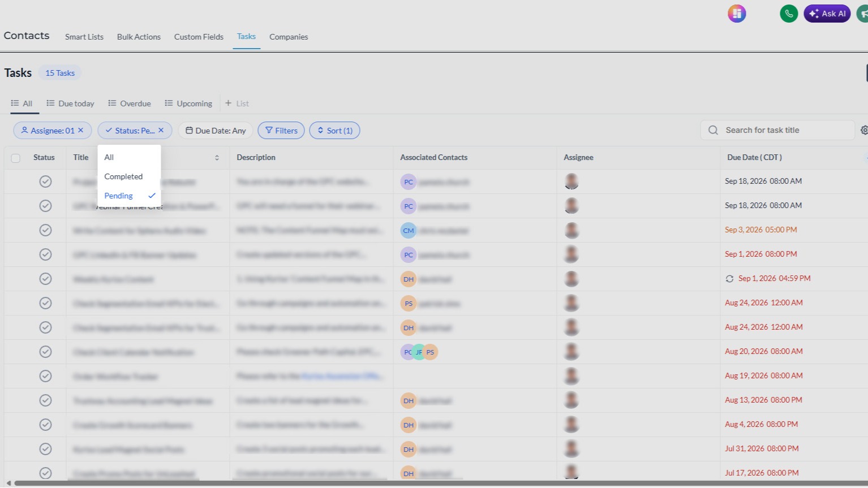Image resolution: width=868 pixels, height=488 pixels.
Task: Click the Description column header
Action: point(256,158)
